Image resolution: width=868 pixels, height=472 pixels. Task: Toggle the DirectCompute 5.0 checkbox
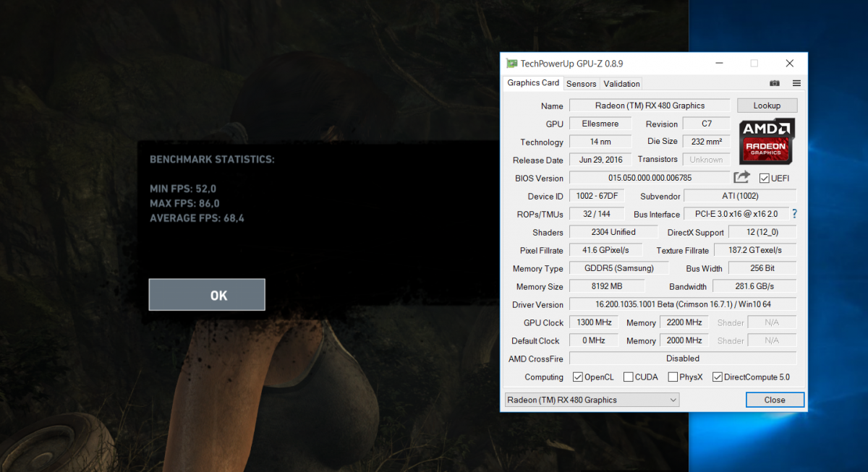click(x=717, y=377)
